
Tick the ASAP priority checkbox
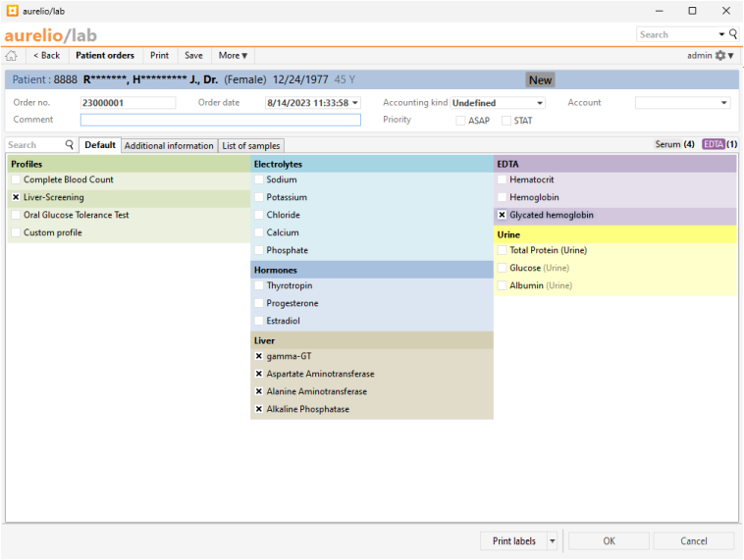(460, 121)
